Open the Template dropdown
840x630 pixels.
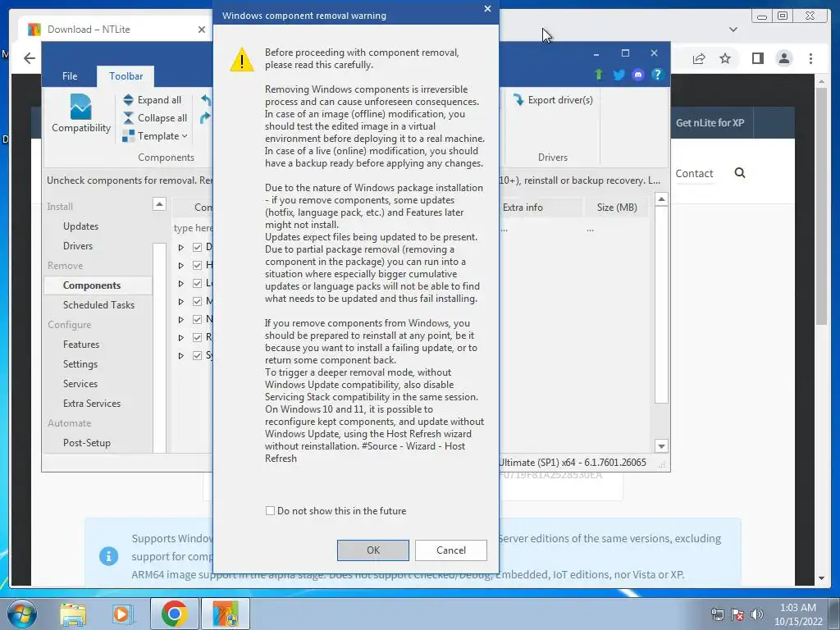click(x=155, y=136)
